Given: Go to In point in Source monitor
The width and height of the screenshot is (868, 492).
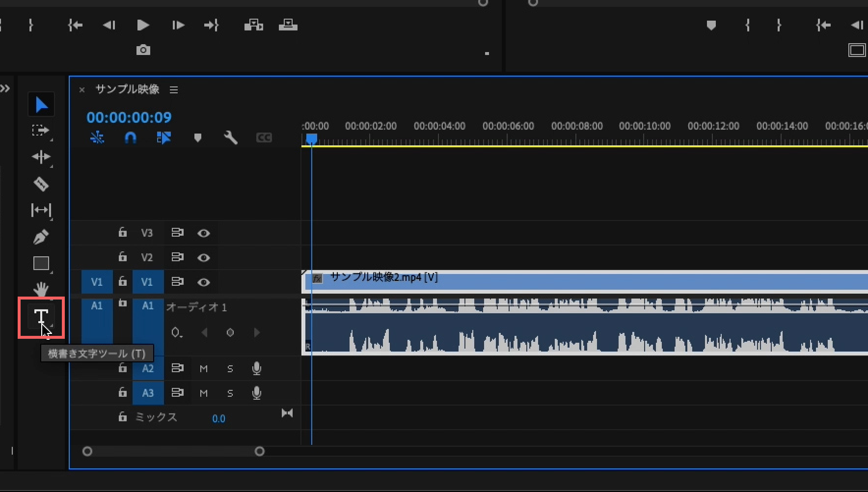Looking at the screenshot, I should pos(75,25).
